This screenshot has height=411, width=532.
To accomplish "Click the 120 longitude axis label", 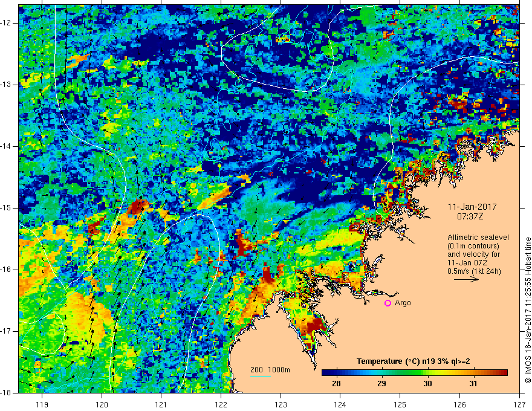I will (102, 404).
